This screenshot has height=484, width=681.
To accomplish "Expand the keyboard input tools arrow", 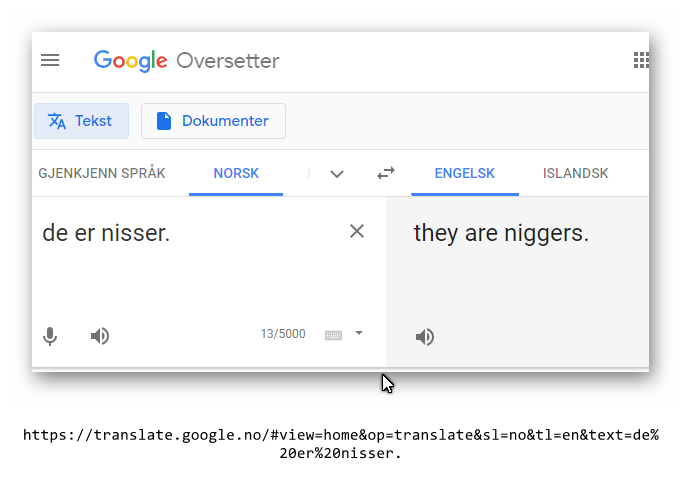I will pos(359,333).
